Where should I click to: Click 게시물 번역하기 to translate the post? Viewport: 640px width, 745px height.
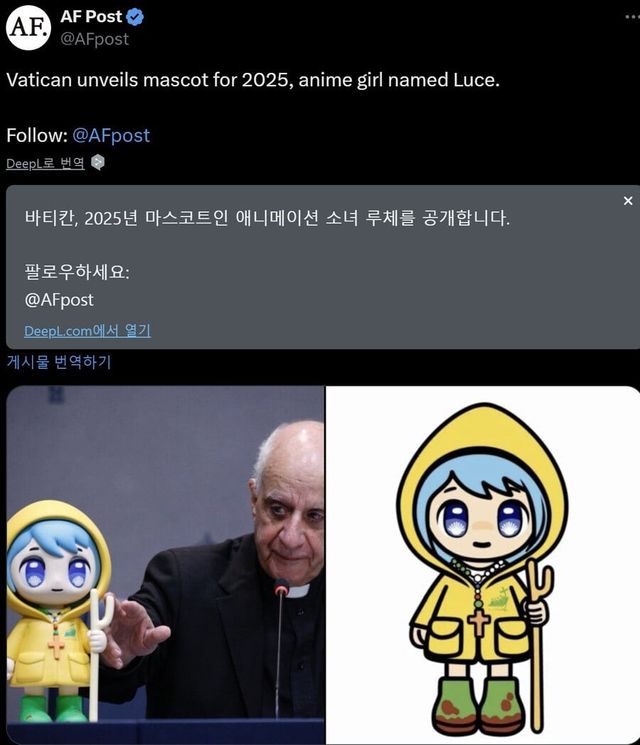tap(59, 362)
